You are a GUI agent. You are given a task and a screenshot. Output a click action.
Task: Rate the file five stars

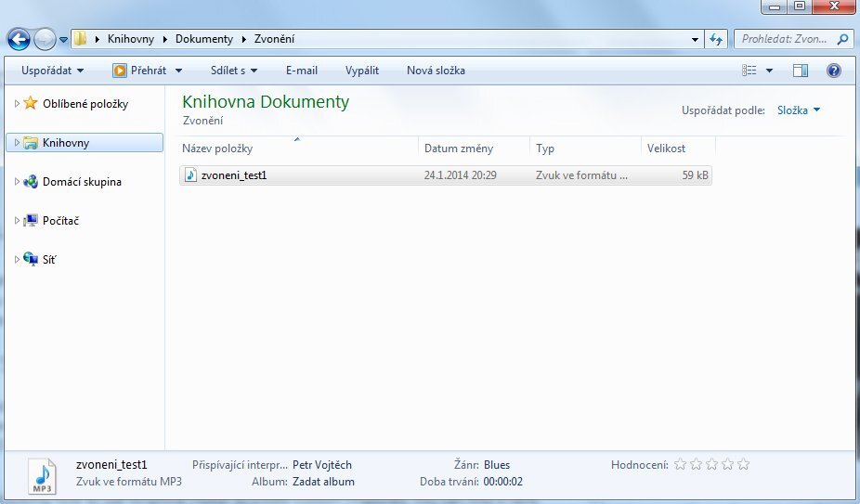click(743, 464)
